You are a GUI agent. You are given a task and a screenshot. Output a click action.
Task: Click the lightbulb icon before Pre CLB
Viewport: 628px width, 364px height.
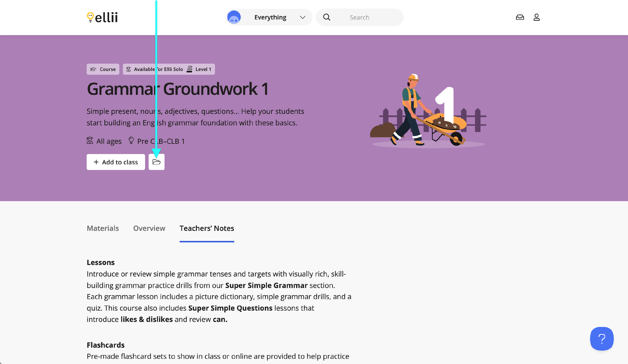click(131, 140)
